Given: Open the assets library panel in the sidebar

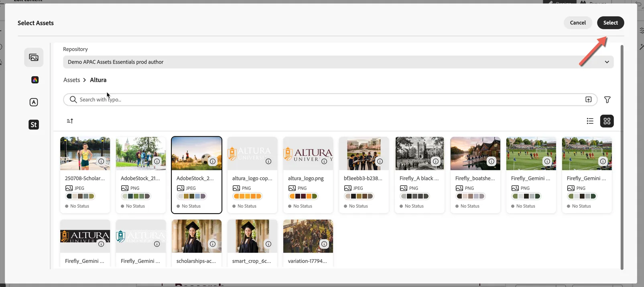Looking at the screenshot, I should [34, 57].
